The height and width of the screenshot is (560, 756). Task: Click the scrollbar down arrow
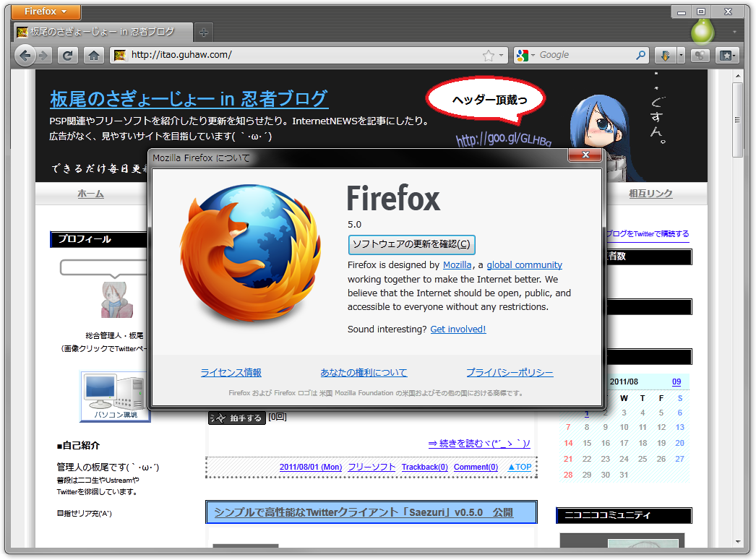(x=738, y=542)
